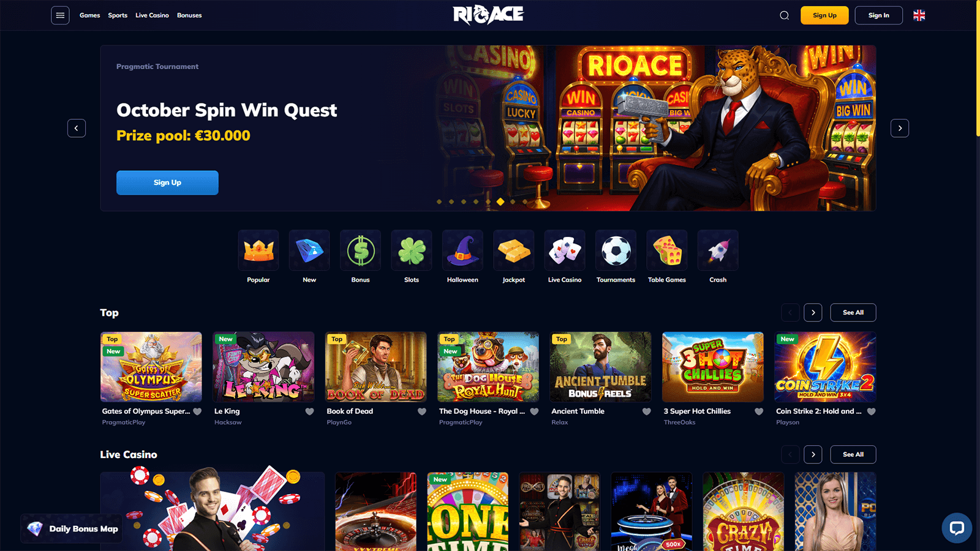The width and height of the screenshot is (980, 551).
Task: Click See All for Live Casino
Action: (x=853, y=454)
